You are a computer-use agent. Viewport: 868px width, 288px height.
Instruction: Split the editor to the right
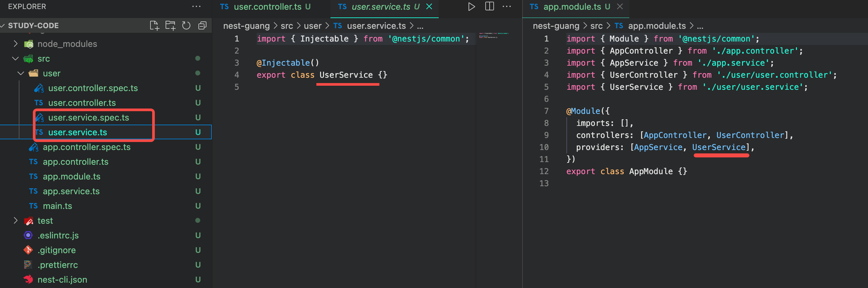click(x=489, y=6)
